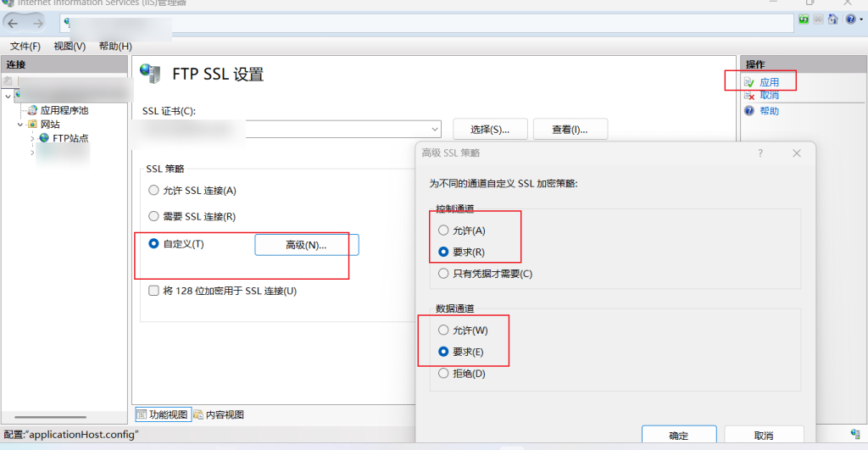Viewport: 868px width, 450px height.
Task: Click the application pools (应用程序池) icon
Action: [33, 110]
